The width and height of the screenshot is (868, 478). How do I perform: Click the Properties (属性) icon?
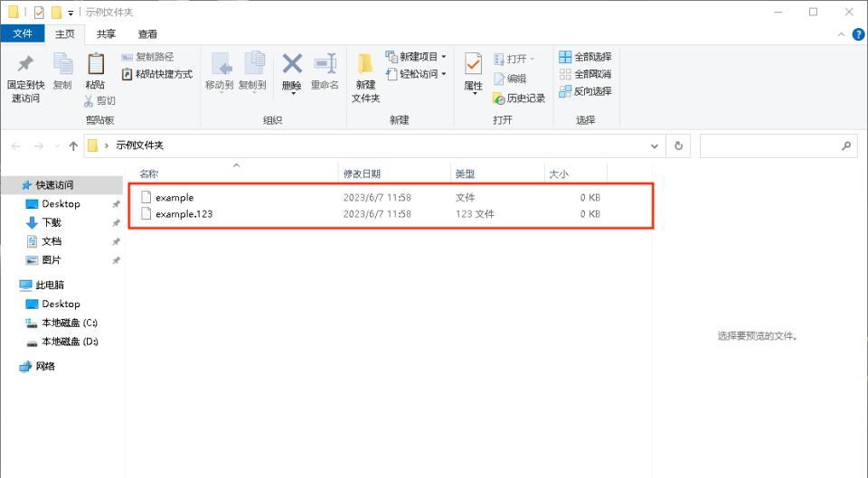473,65
